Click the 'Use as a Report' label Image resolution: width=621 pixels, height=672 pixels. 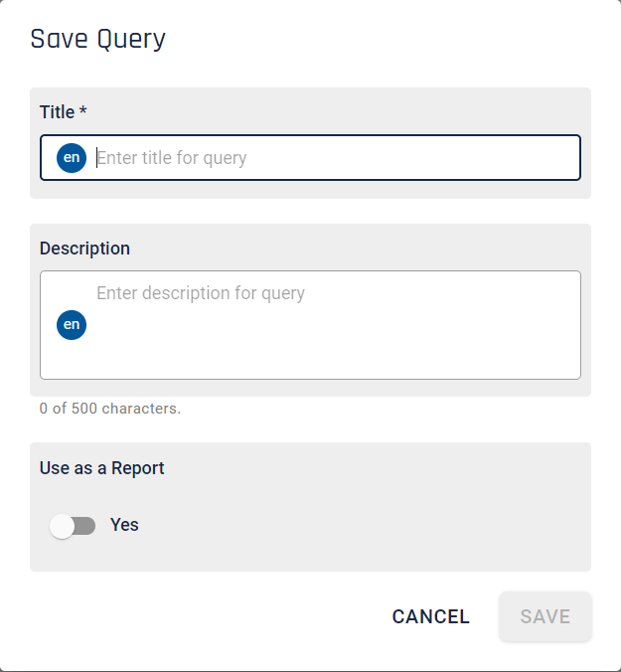(102, 468)
